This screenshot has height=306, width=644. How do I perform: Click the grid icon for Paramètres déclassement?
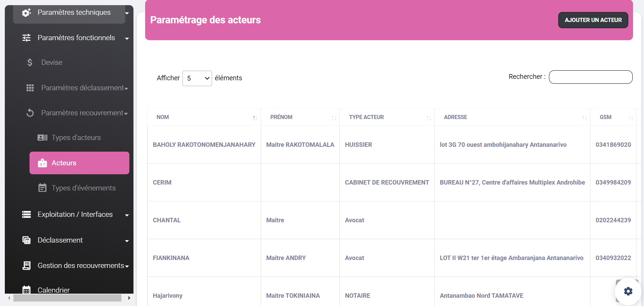pos(30,88)
